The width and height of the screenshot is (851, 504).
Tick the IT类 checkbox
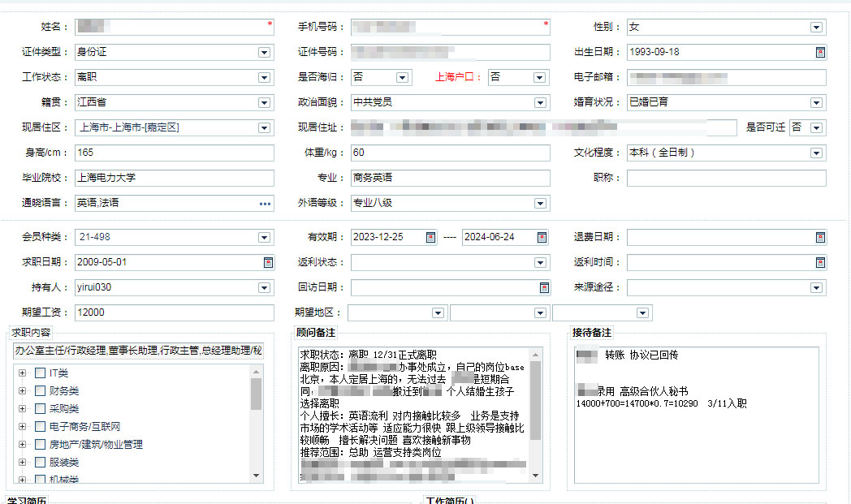[40, 373]
